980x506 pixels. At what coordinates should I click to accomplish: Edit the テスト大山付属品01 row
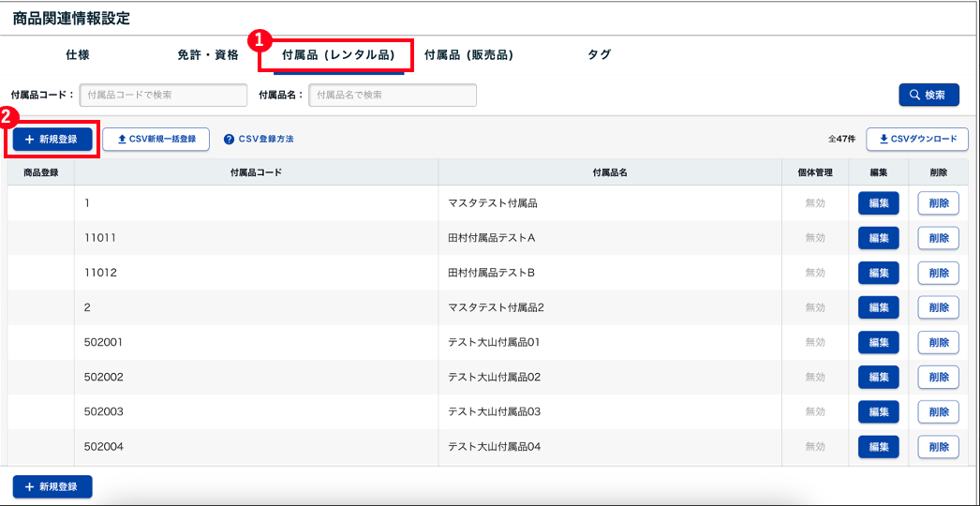[878, 342]
